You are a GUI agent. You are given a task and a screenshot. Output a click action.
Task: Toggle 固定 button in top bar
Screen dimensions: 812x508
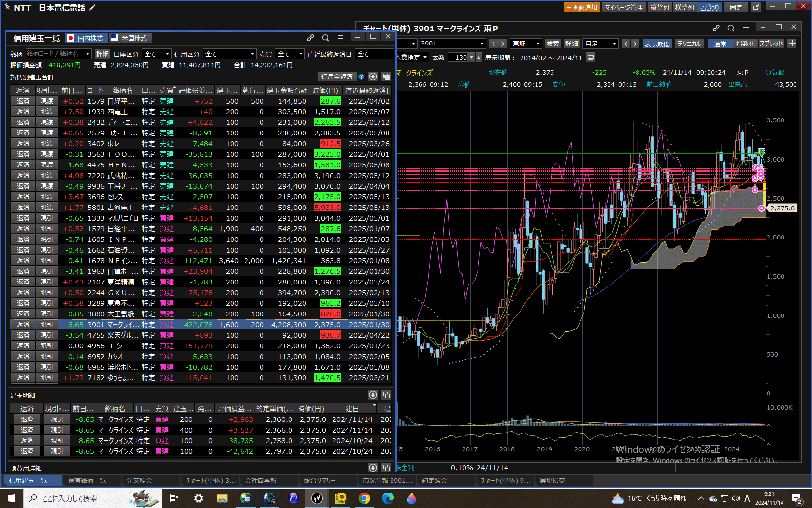tap(736, 7)
